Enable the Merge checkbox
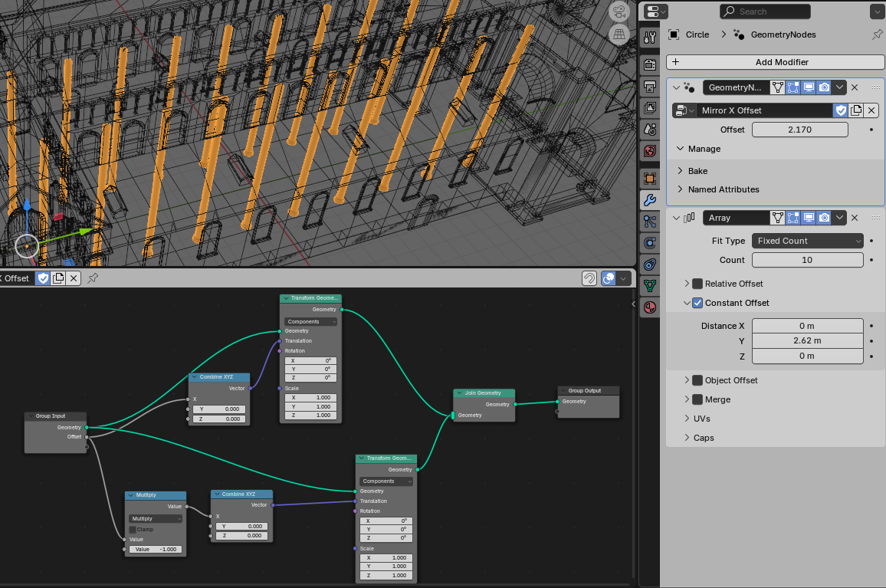The width and height of the screenshot is (886, 588). tap(697, 399)
